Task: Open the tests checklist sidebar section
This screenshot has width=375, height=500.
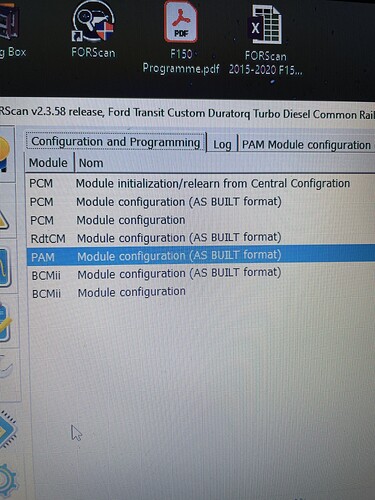Action: (x=5, y=322)
